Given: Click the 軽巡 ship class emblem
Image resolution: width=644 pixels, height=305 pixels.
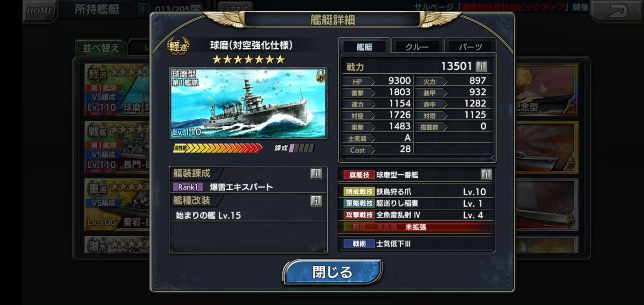Looking at the screenshot, I should [178, 46].
